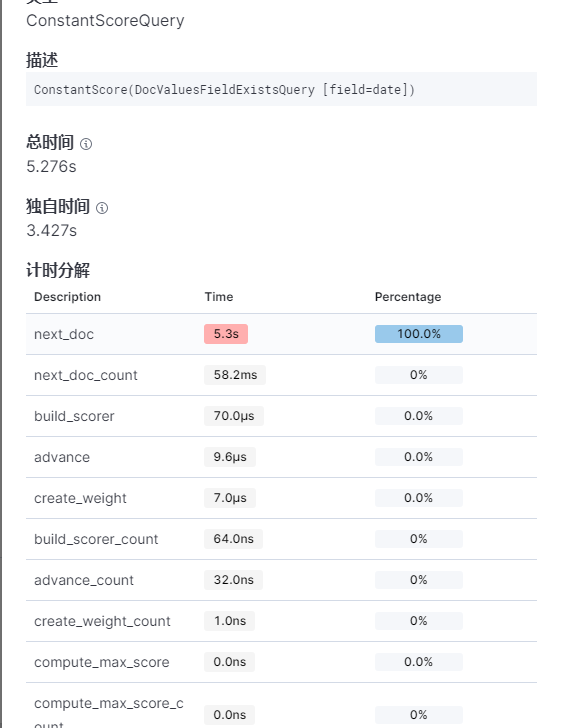Click the 100.0% percentage bar
This screenshot has width=561, height=728.
419,334
